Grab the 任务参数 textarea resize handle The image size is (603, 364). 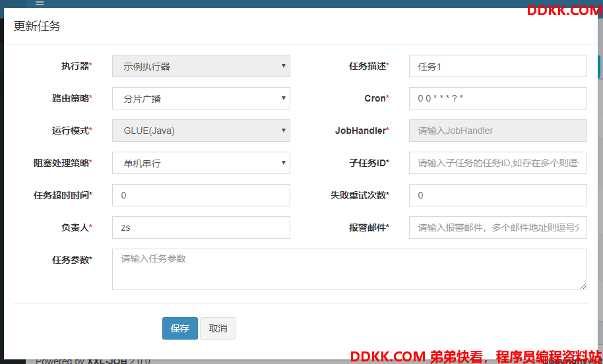(x=583, y=286)
